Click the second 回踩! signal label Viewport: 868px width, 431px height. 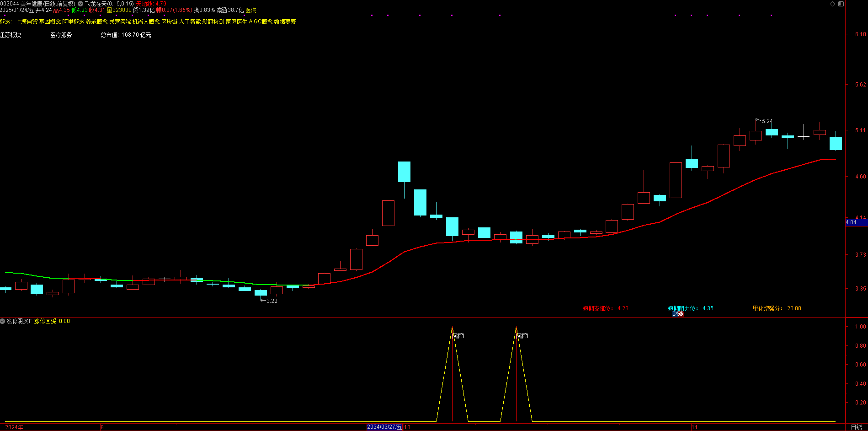point(522,336)
